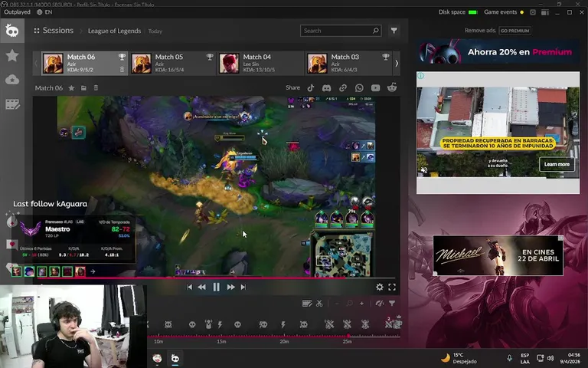Select the Match 04 Lee Sin card
The height and width of the screenshot is (368, 588).
tap(260, 63)
